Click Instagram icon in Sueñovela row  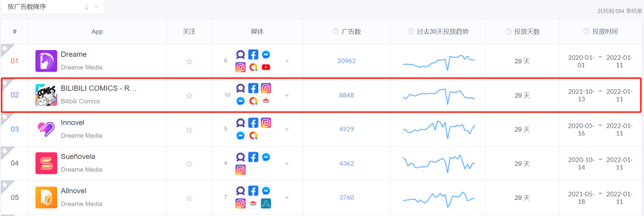pyautogui.click(x=241, y=169)
